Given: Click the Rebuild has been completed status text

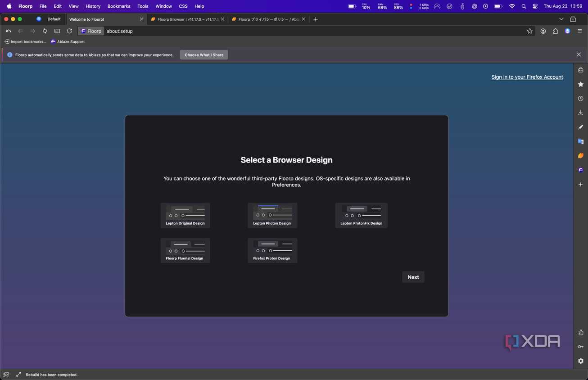Looking at the screenshot, I should [52, 375].
